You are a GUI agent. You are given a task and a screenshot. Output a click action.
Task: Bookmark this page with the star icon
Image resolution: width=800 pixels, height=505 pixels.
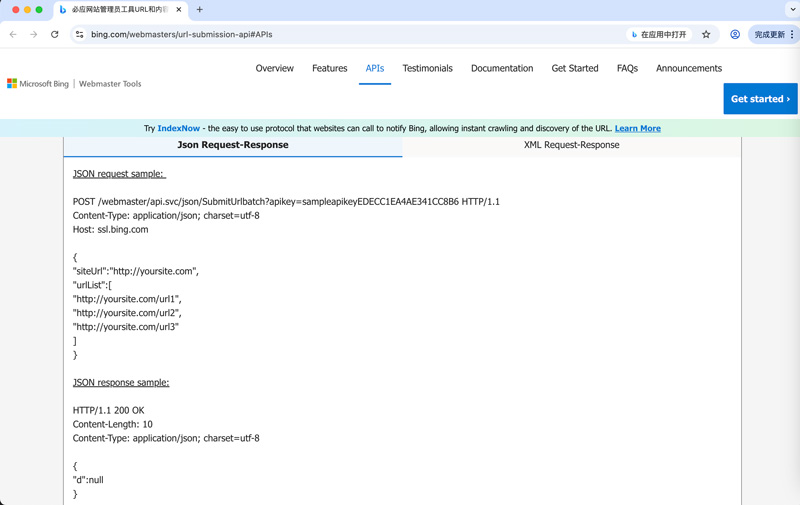pos(706,34)
